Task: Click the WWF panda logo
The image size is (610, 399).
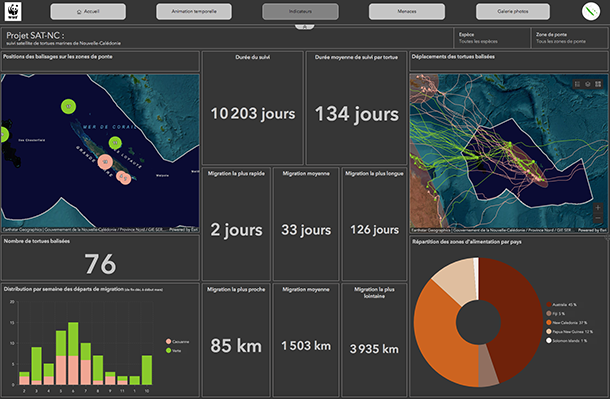Action: 13,11
